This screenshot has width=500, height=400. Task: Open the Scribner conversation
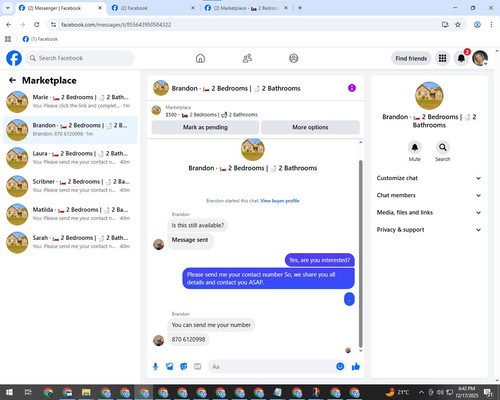coord(70,186)
